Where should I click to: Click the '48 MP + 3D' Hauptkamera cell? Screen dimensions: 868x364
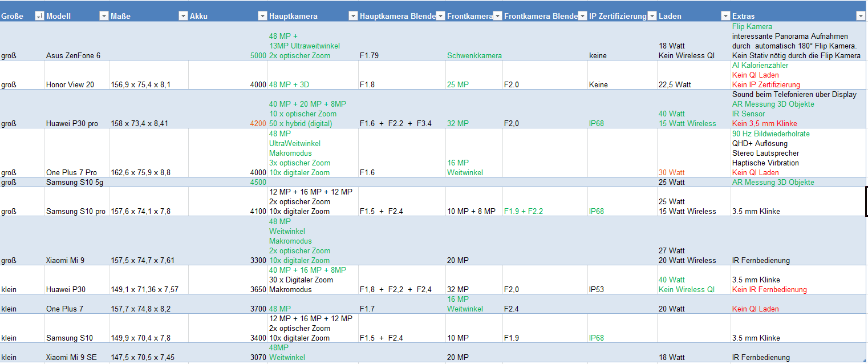(x=313, y=75)
